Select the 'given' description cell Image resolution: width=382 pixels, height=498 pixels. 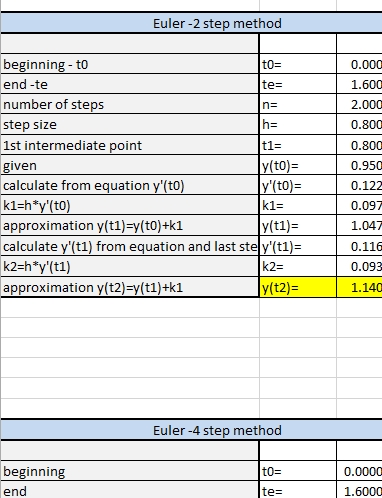(x=130, y=165)
